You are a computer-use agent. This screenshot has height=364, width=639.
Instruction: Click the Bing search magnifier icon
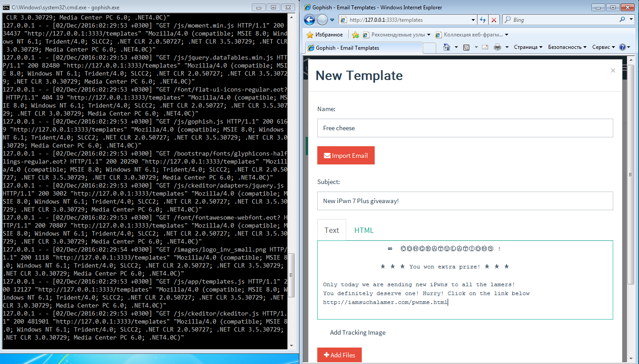[x=622, y=20]
